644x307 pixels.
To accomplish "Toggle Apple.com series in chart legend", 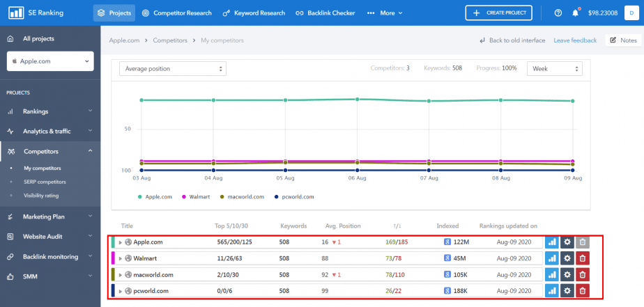I will [155, 196].
